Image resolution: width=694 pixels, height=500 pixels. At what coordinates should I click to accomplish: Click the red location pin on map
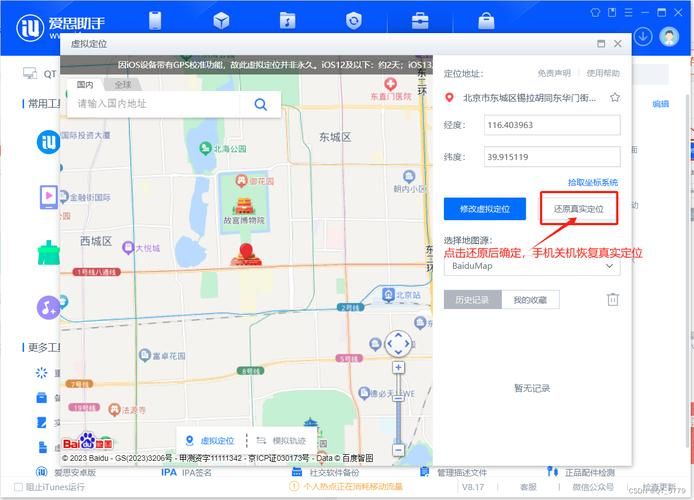click(x=246, y=251)
